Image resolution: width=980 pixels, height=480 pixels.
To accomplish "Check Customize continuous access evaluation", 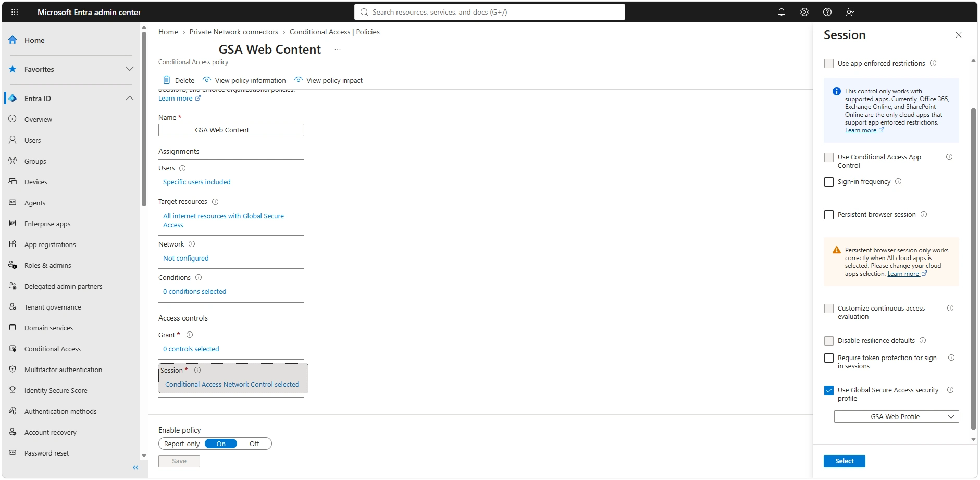I will tap(829, 309).
